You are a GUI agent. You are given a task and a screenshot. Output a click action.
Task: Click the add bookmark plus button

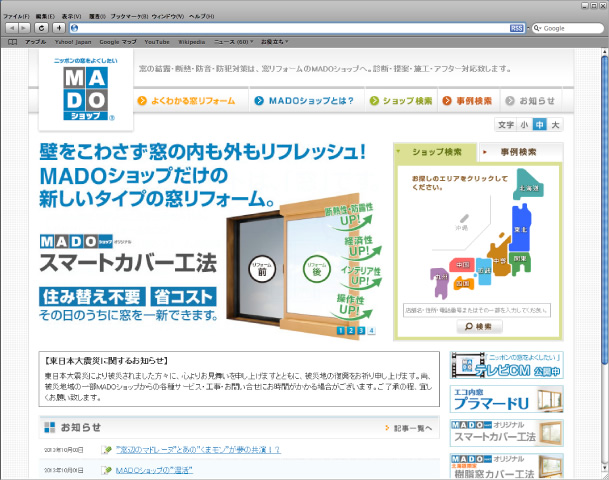coord(59,28)
